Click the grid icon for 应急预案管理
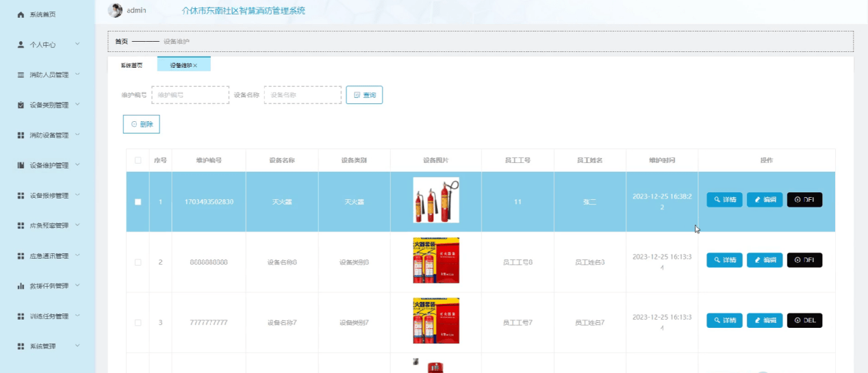This screenshot has width=868, height=373. (x=21, y=226)
